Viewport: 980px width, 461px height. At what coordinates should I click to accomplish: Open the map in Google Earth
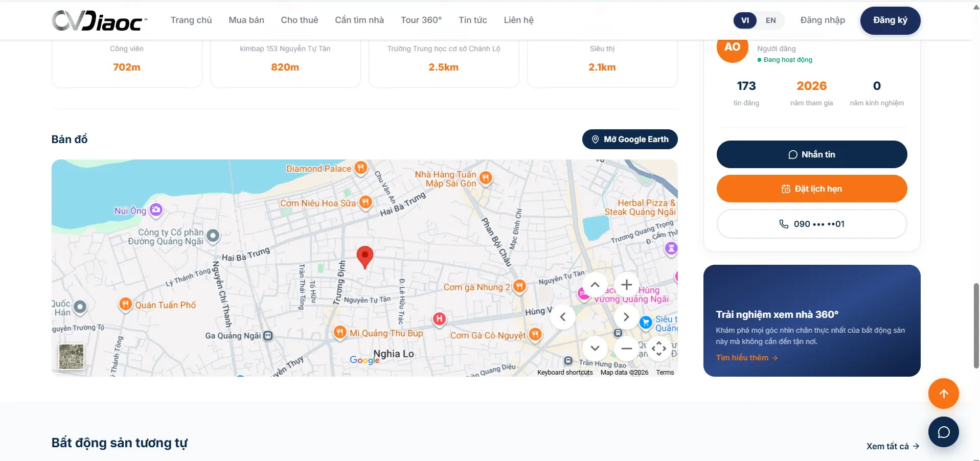[630, 139]
